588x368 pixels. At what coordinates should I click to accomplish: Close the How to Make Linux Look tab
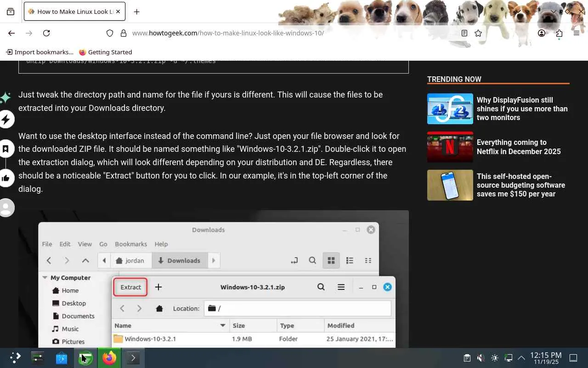coord(118,12)
